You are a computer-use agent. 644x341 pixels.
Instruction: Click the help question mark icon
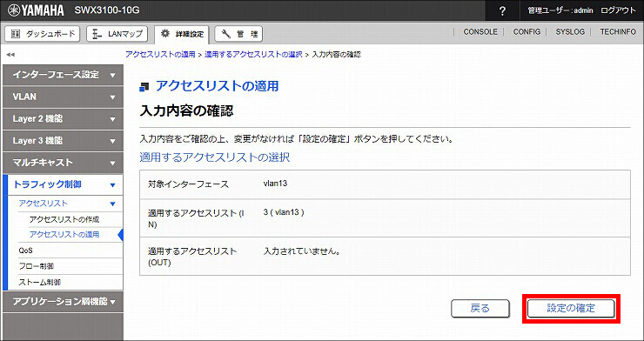502,11
